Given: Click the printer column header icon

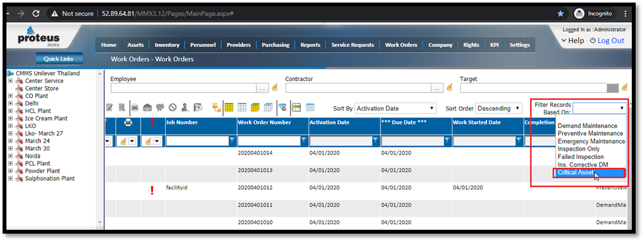Looking at the screenshot, I should click(x=128, y=123).
